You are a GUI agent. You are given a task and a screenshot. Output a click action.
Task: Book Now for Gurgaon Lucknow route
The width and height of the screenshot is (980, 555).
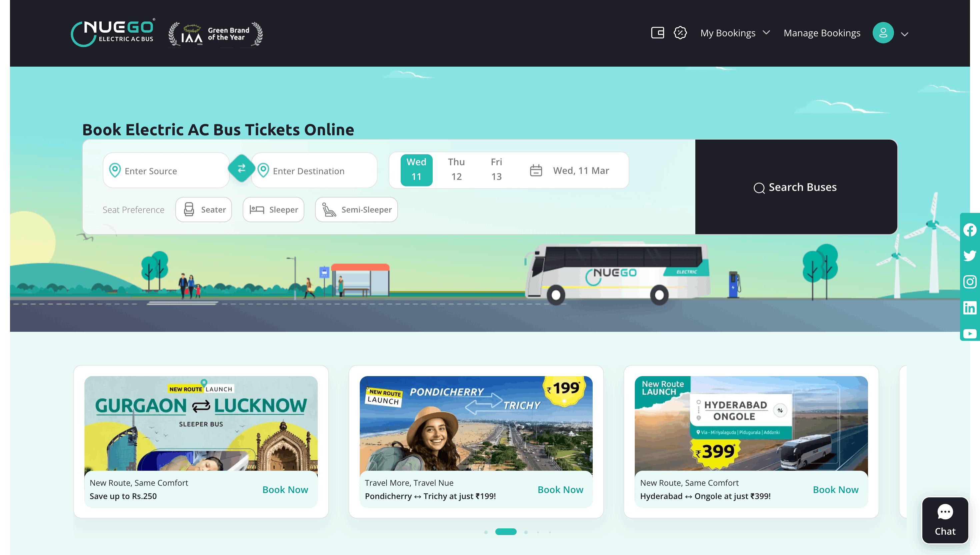(x=285, y=489)
